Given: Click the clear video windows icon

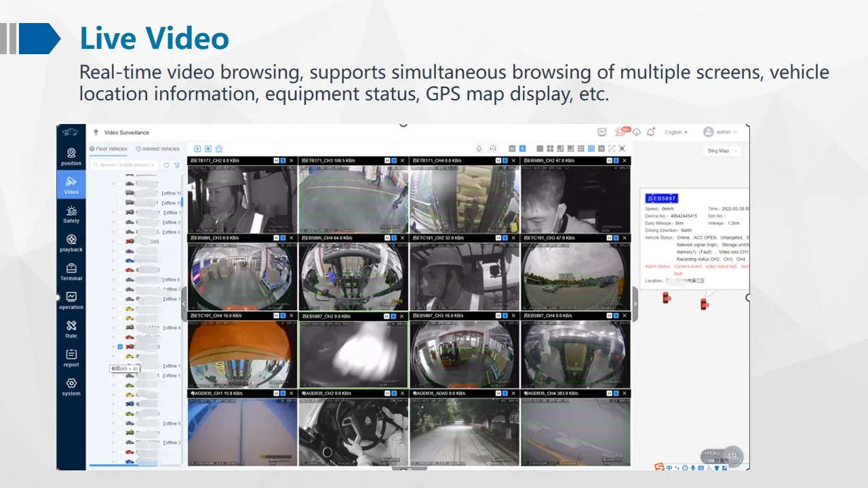Looking at the screenshot, I should (219, 148).
